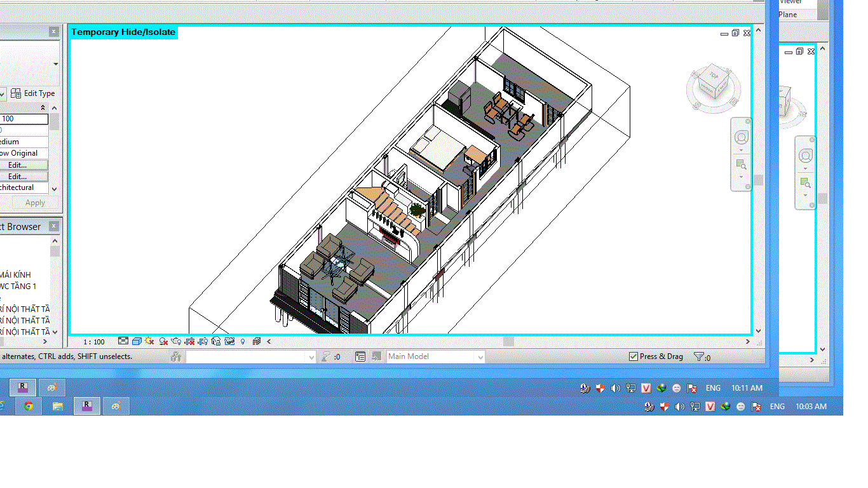The image size is (868, 488).
Task: Close the Properties palette
Action: 54,31
